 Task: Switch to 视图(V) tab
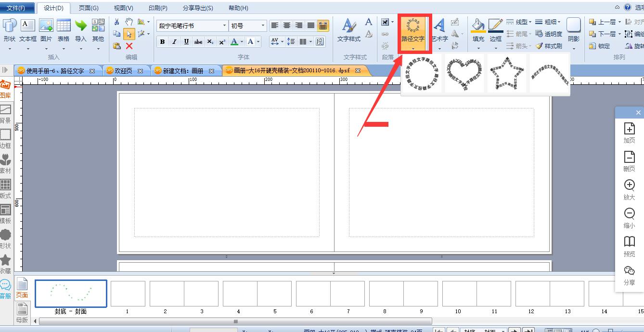point(124,8)
